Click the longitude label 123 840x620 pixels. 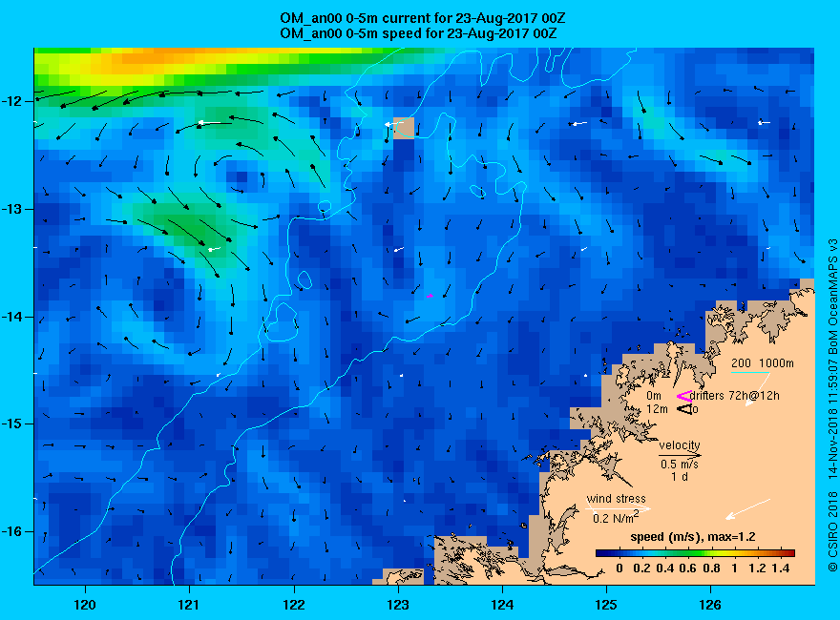pyautogui.click(x=397, y=605)
